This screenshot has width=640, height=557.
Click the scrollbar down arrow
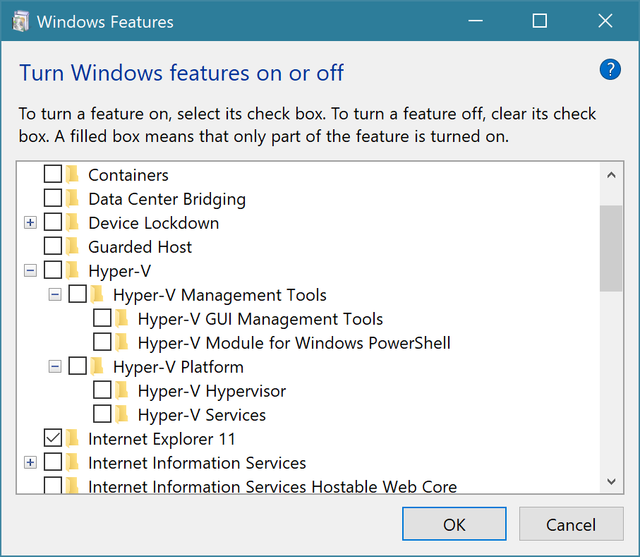(x=611, y=482)
